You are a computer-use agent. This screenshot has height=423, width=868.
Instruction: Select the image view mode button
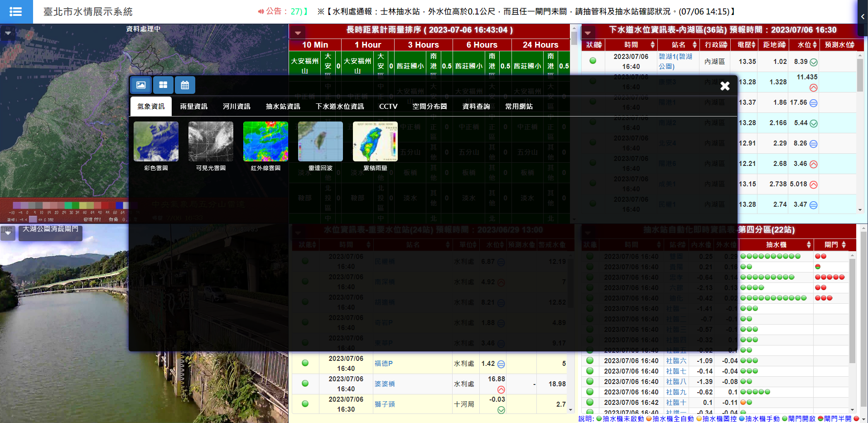point(141,85)
